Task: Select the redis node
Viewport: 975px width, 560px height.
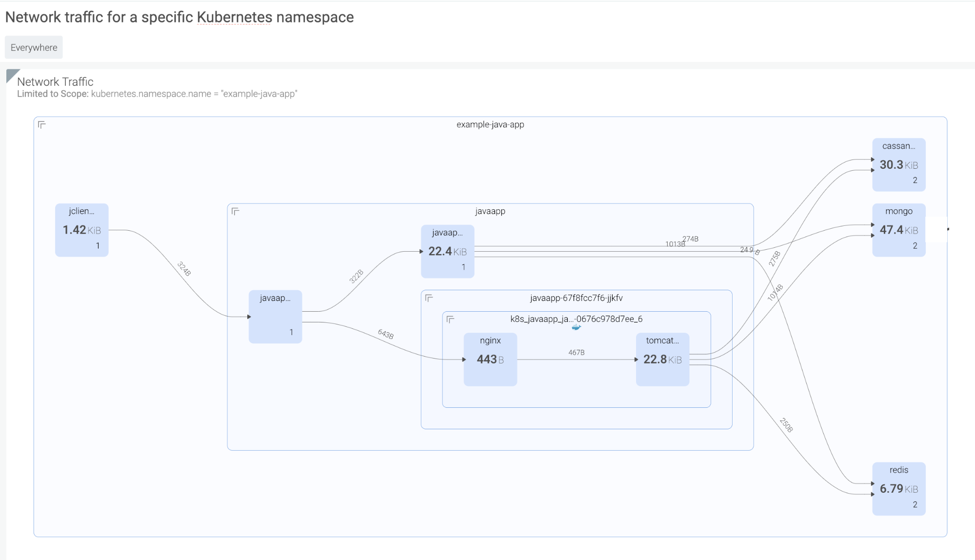Action: (898, 488)
